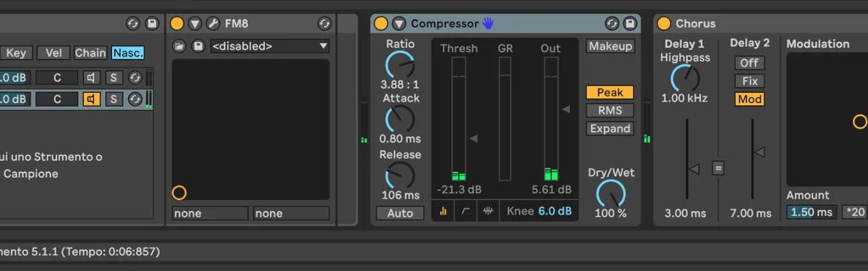Click the 5.61 dB output value
This screenshot has height=271, width=868.
(552, 190)
